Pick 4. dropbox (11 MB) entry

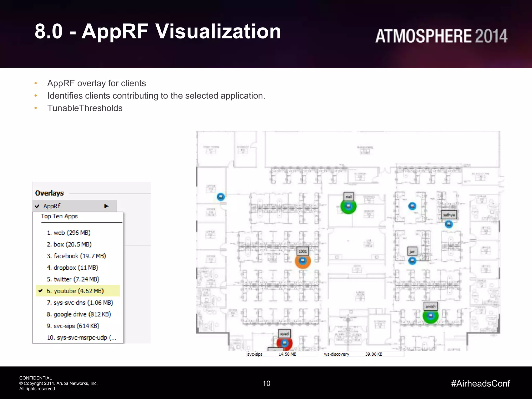click(72, 268)
